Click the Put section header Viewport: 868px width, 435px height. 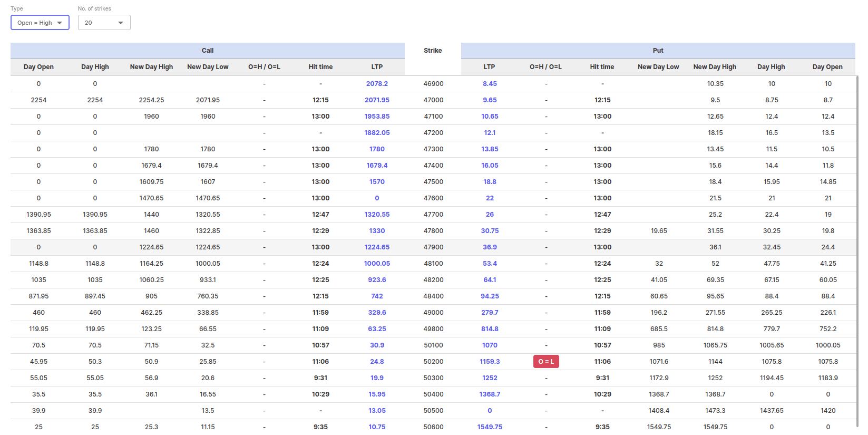point(658,51)
